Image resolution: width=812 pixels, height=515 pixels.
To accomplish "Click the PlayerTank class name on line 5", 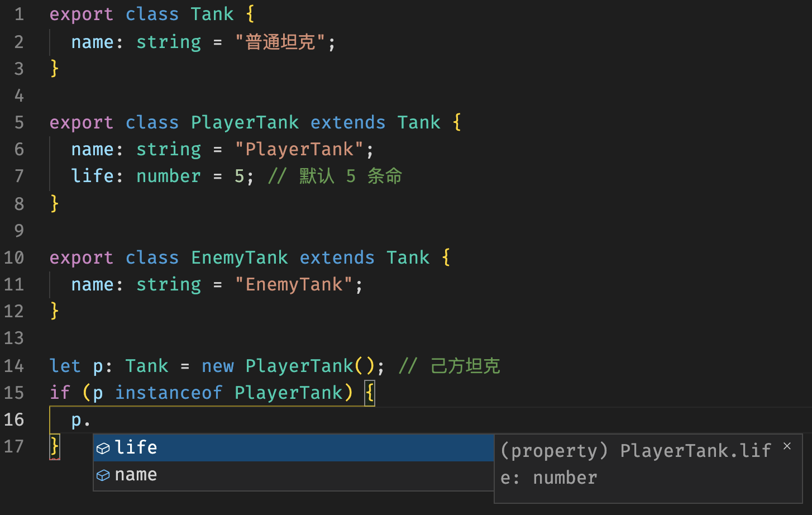I will click(245, 122).
